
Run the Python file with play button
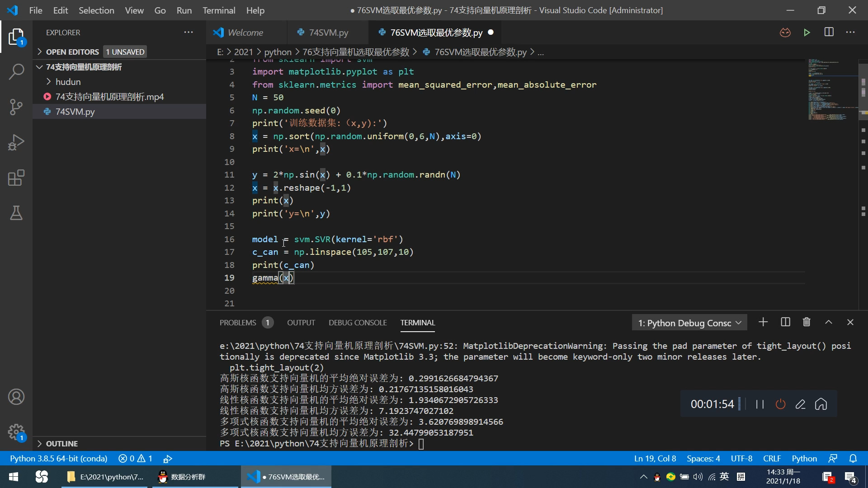coord(807,33)
